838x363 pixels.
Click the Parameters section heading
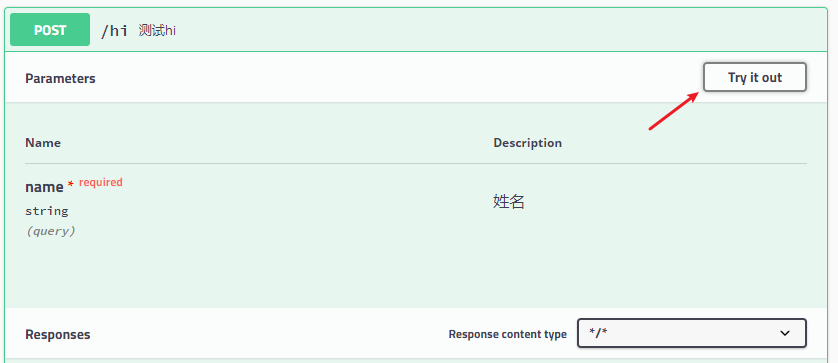point(60,79)
